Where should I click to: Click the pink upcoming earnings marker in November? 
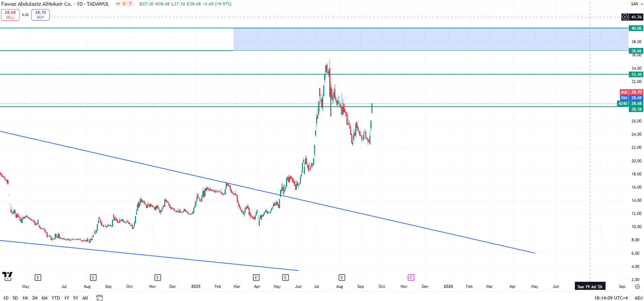411,278
